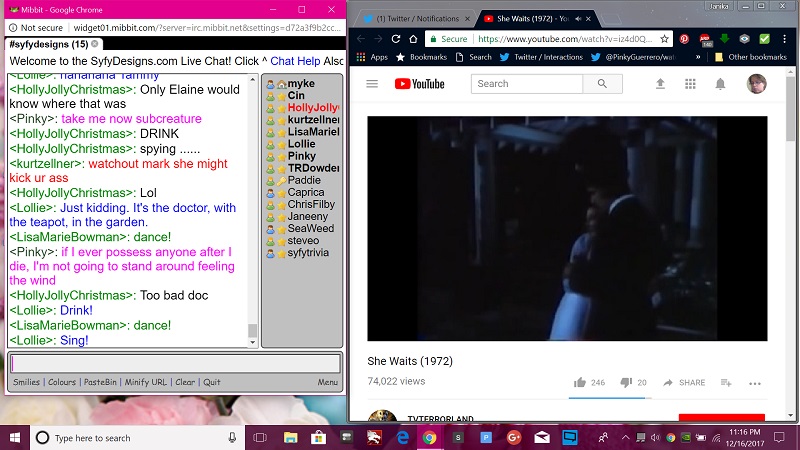The image size is (800, 450).
Task: Click the red subscribe button
Action: (x=721, y=417)
